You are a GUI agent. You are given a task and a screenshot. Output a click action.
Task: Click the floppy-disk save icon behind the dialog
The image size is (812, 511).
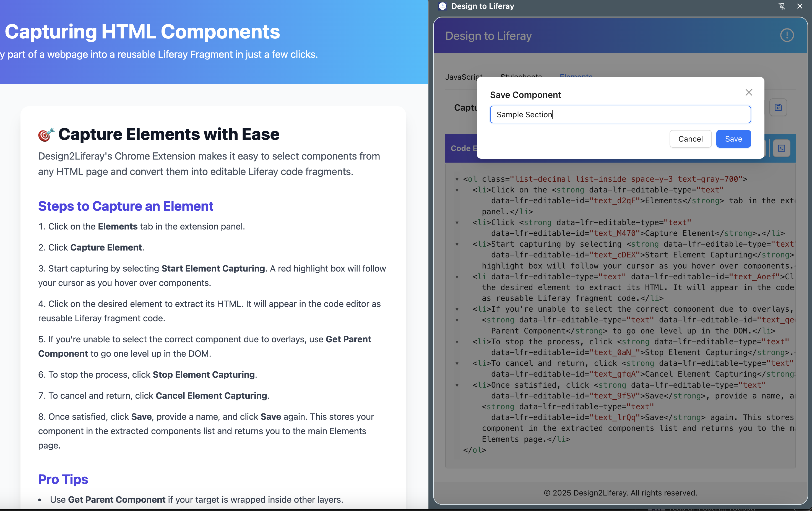coord(778,107)
